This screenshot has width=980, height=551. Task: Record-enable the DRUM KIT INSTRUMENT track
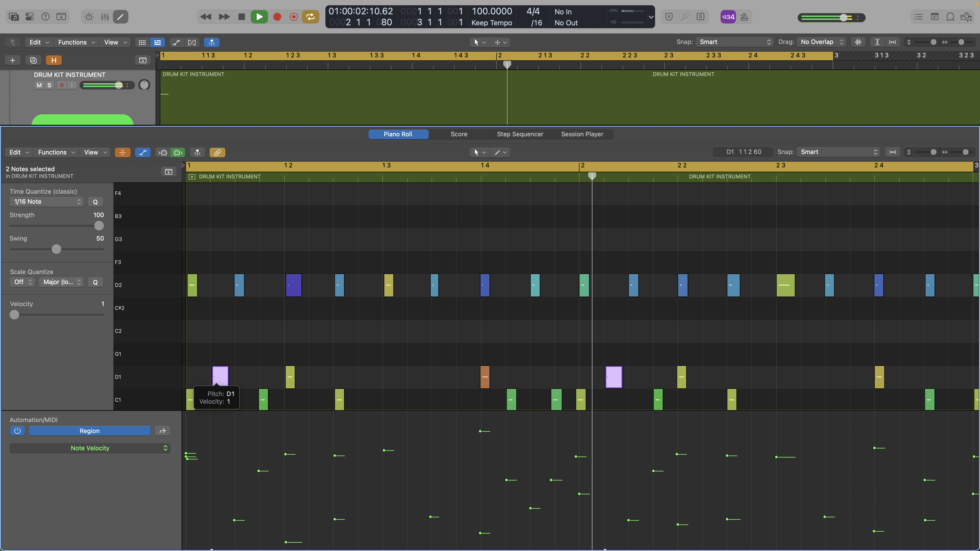coord(62,85)
